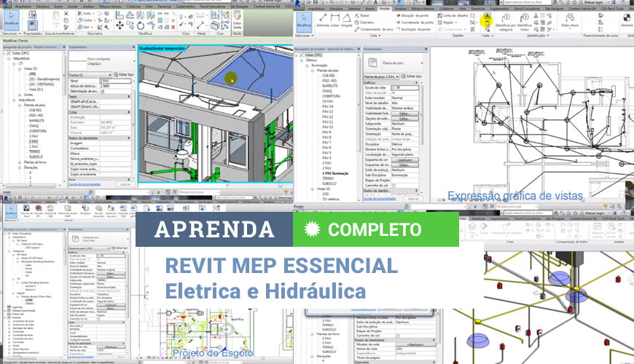
Task: Click the Linha de detalhe tool
Action: pos(453,15)
